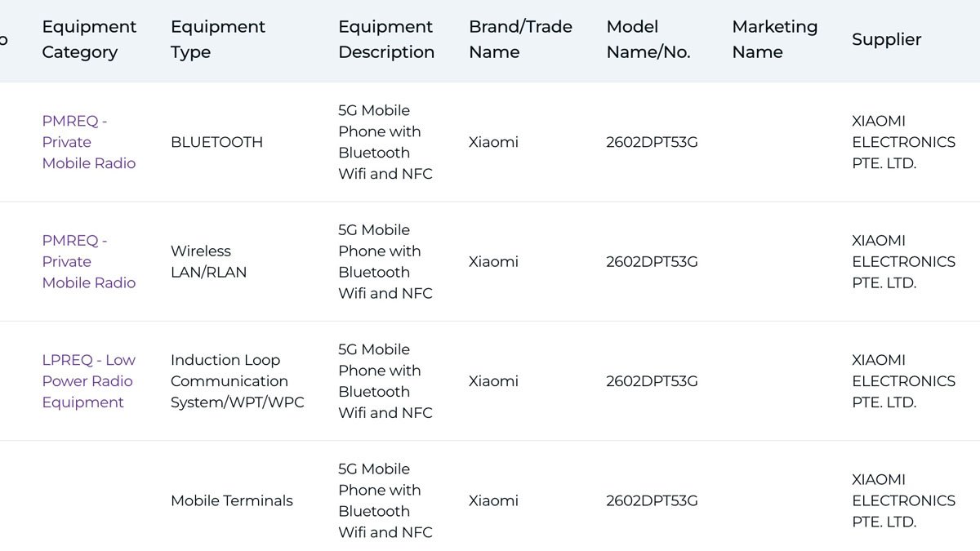The height and width of the screenshot is (551, 980).
Task: Click the Xiaomi brand in Mobile Terminals row
Action: 493,500
